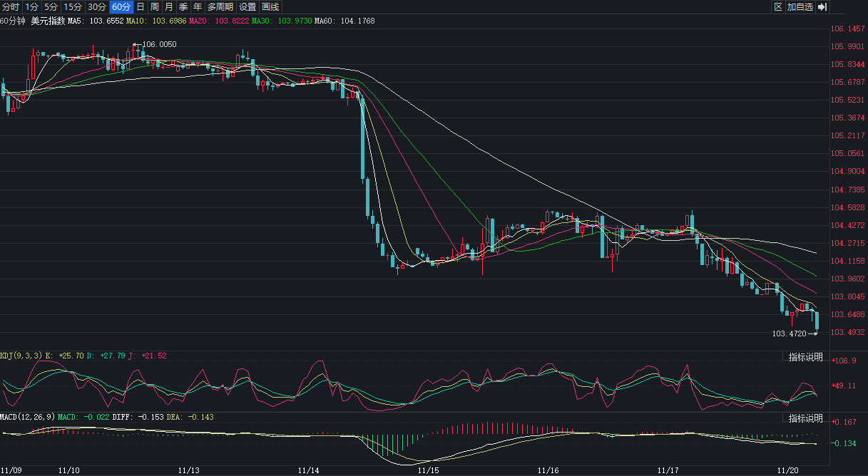
Task: Open the 设置 settings menu
Action: (247, 7)
